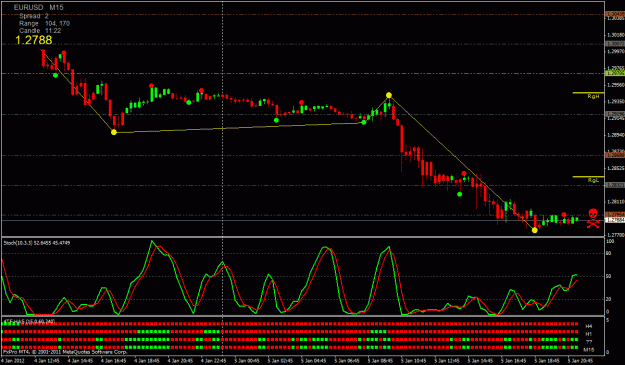Click the green highlighted price tag on the price scale
The height and width of the screenshot is (365, 625).
(615, 73)
